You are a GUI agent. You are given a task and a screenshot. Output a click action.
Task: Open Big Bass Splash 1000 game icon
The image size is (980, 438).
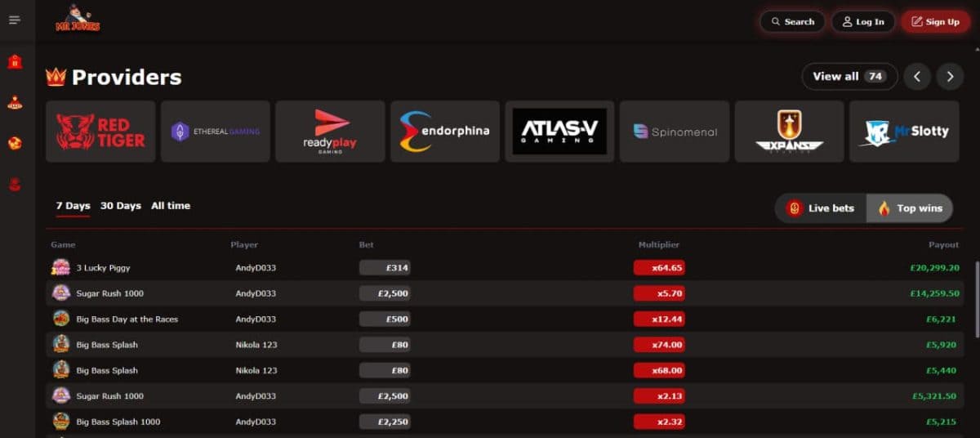tap(61, 422)
